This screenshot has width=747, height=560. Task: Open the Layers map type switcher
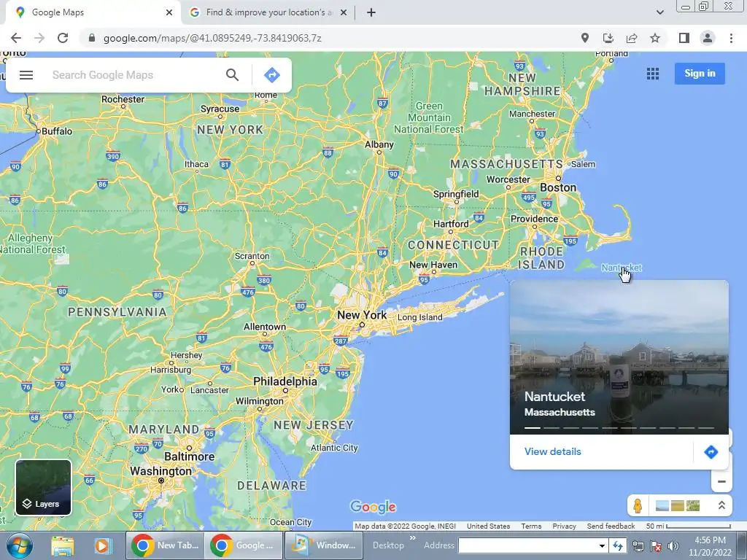point(43,487)
